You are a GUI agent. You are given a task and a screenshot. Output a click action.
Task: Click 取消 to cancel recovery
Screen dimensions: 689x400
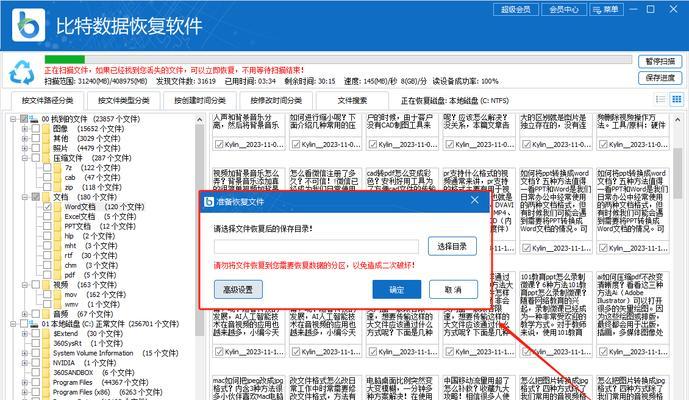(x=453, y=290)
